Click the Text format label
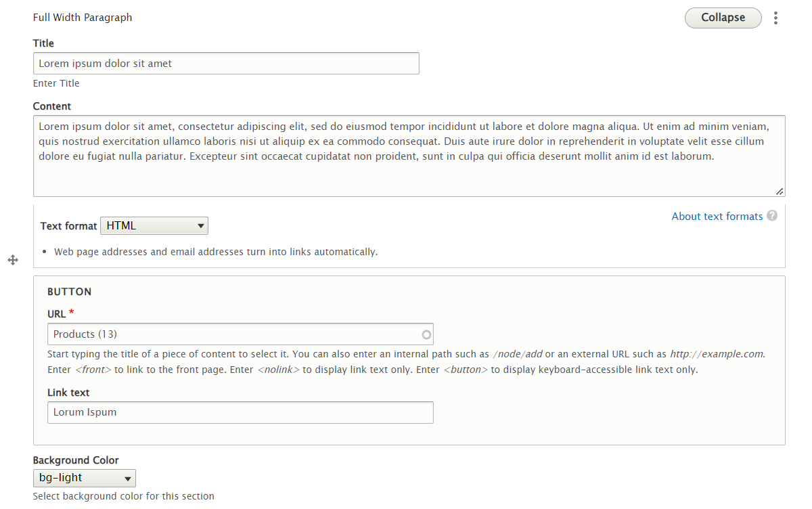This screenshot has width=812, height=509. pos(68,226)
